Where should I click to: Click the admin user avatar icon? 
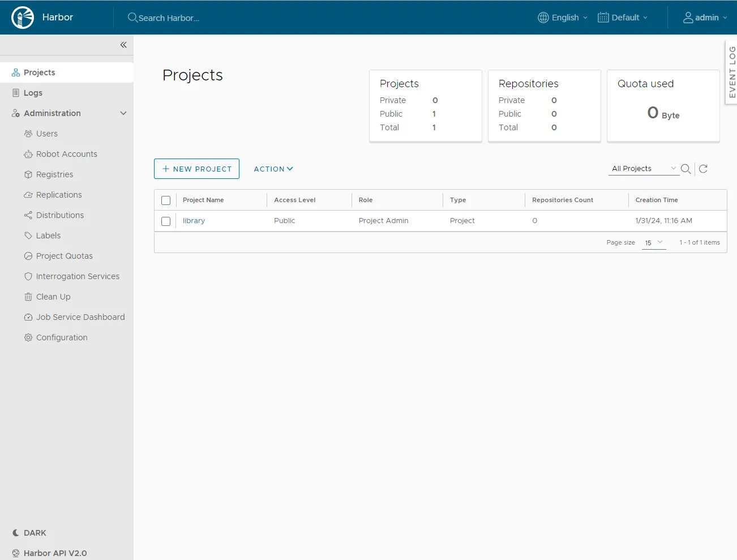point(688,18)
